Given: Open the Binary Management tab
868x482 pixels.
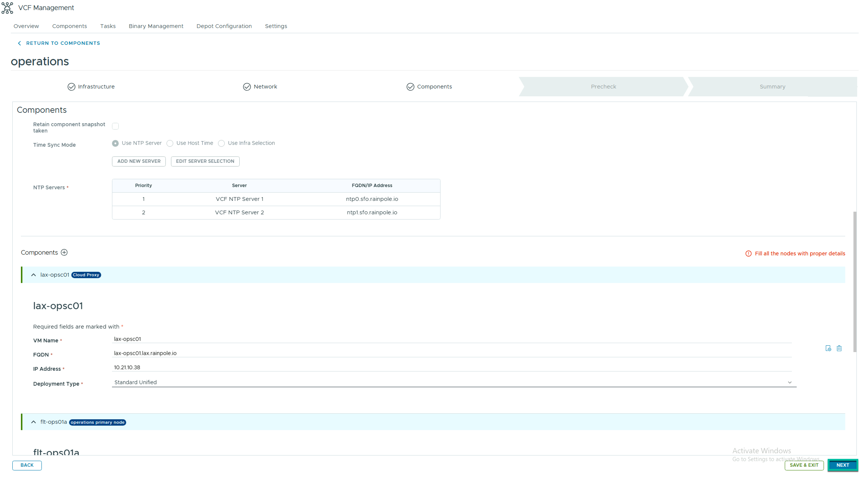Looking at the screenshot, I should click(x=156, y=26).
